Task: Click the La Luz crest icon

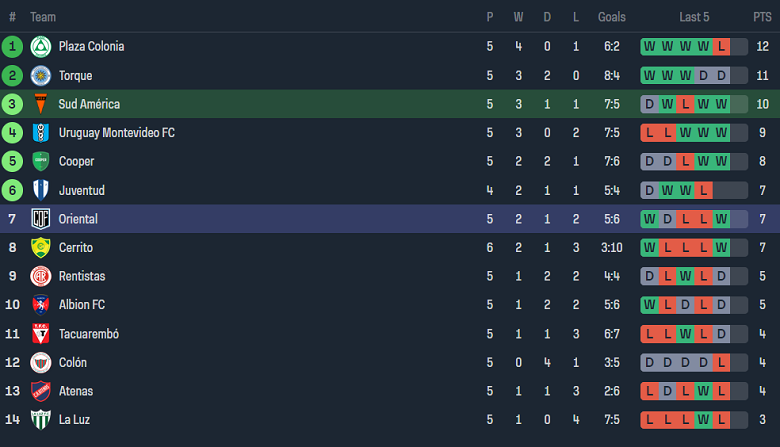Action: [40, 420]
